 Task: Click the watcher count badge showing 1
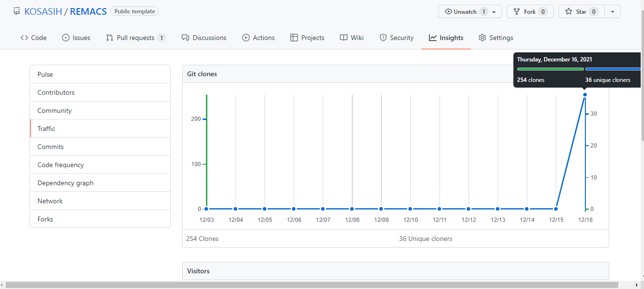pyautogui.click(x=484, y=11)
